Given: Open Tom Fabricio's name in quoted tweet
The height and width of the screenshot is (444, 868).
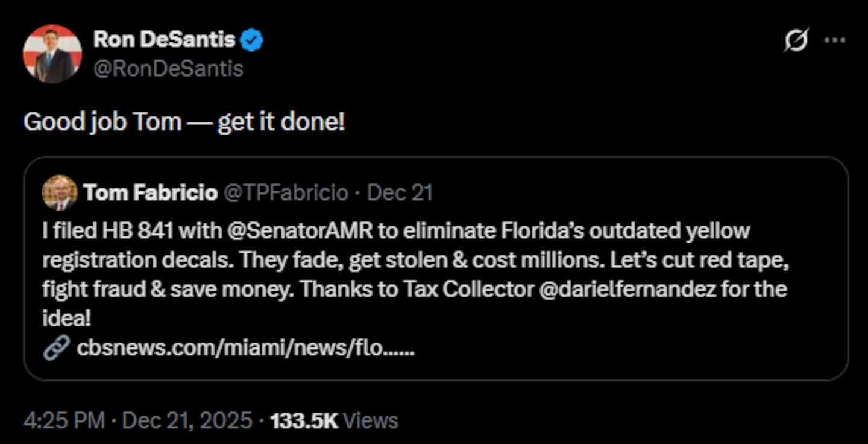Looking at the screenshot, I should coord(150,193).
